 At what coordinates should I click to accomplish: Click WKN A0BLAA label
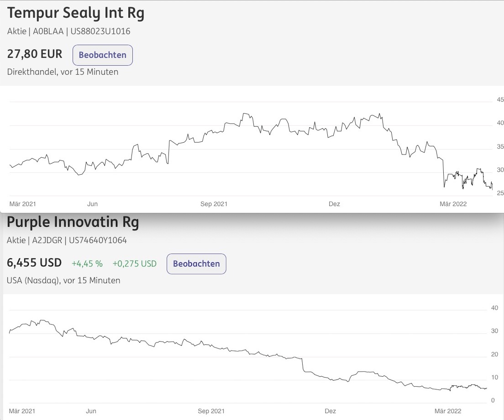48,31
